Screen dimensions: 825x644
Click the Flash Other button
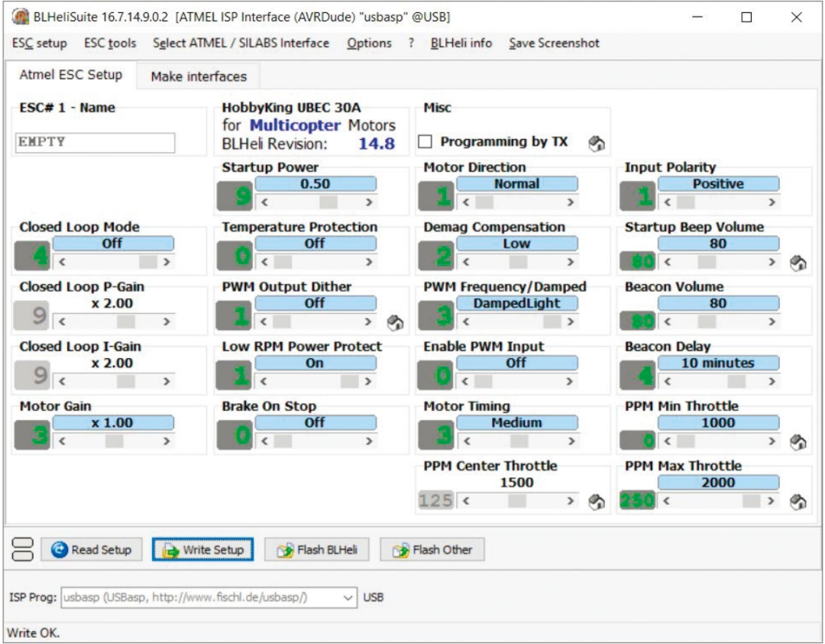point(432,550)
